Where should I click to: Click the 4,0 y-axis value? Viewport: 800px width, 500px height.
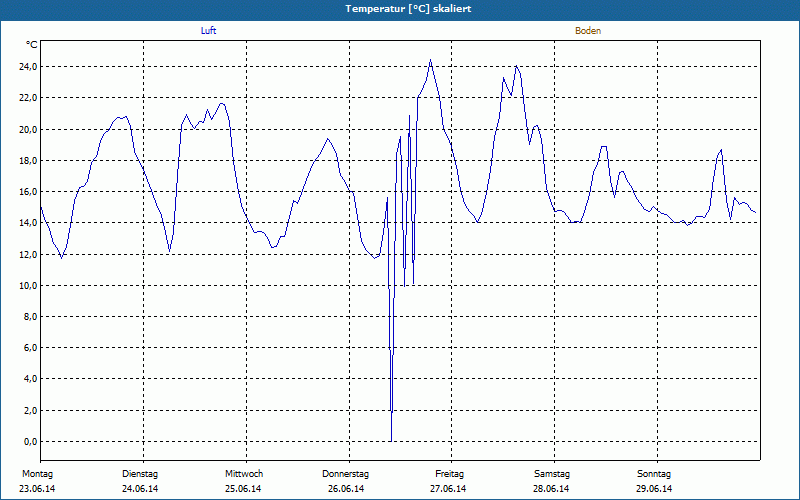[x=32, y=379]
